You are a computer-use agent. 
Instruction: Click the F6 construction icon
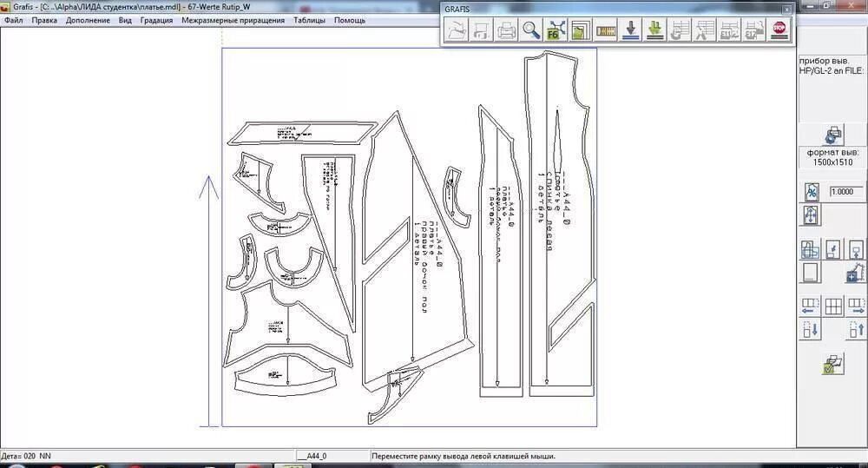(556, 30)
